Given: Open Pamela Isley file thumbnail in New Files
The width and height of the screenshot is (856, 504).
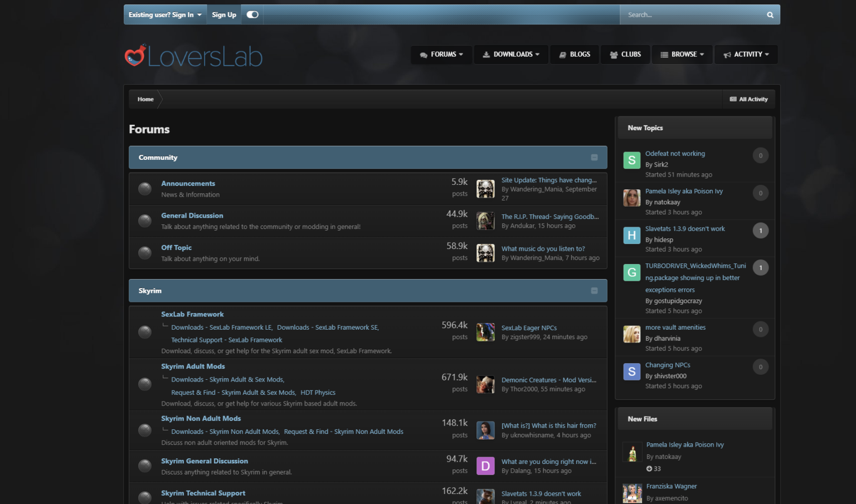Looking at the screenshot, I should (632, 452).
